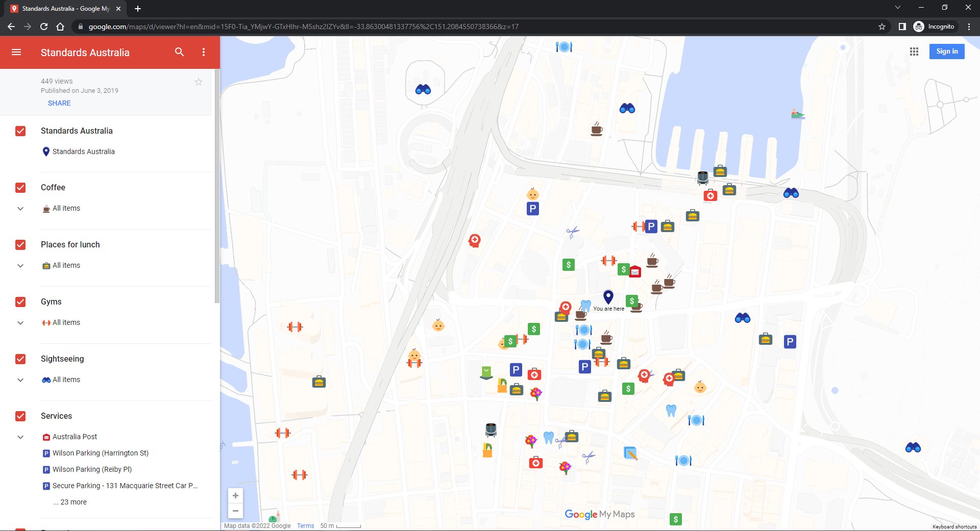
Task: Open the tab search dropdown
Action: point(898,7)
